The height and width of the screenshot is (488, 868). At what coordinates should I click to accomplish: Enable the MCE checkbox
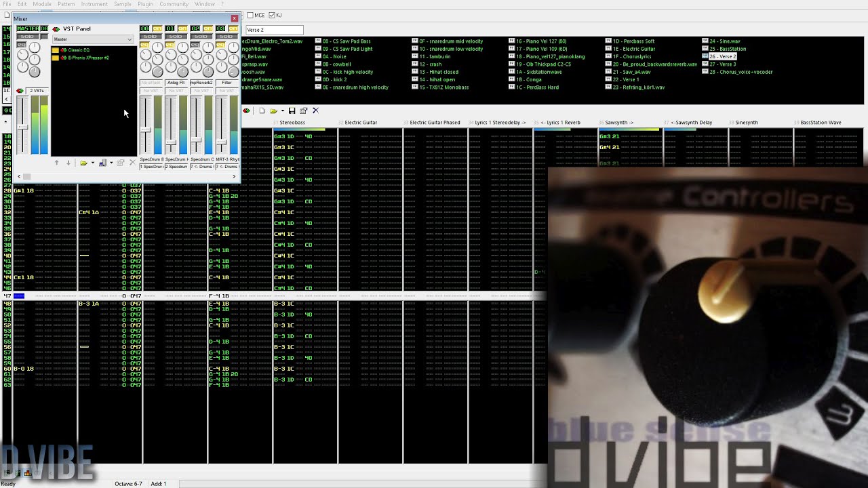[250, 15]
